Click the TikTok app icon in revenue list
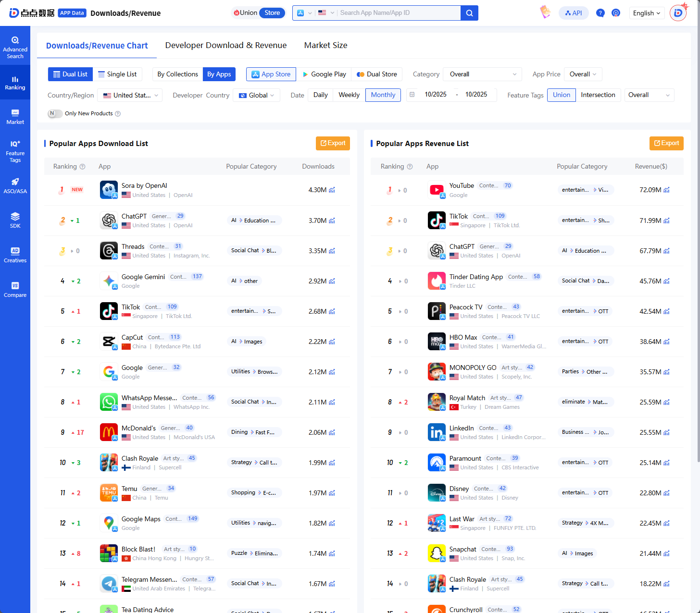The image size is (700, 613). [x=437, y=221]
